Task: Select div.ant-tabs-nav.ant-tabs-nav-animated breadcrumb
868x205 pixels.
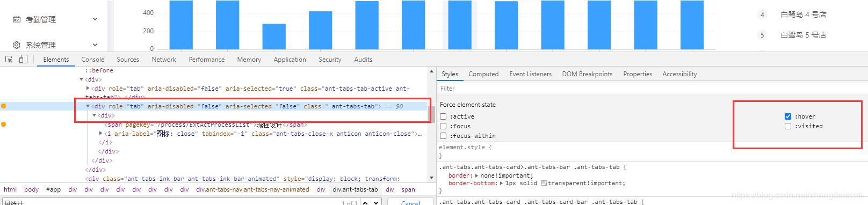Action: click(x=253, y=189)
